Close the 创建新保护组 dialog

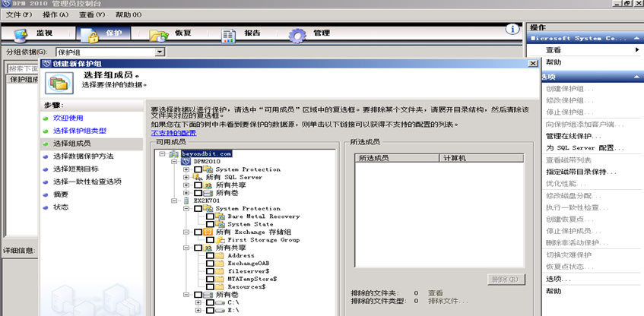533,64
